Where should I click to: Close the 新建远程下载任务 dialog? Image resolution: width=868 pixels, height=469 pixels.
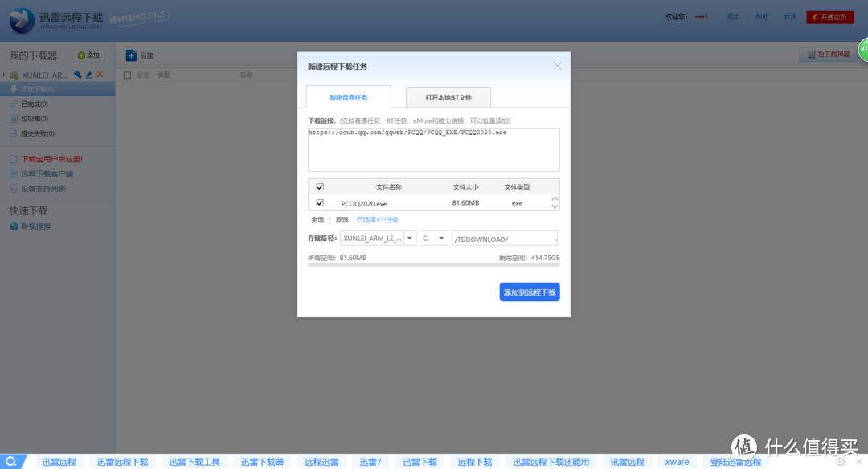click(x=558, y=66)
